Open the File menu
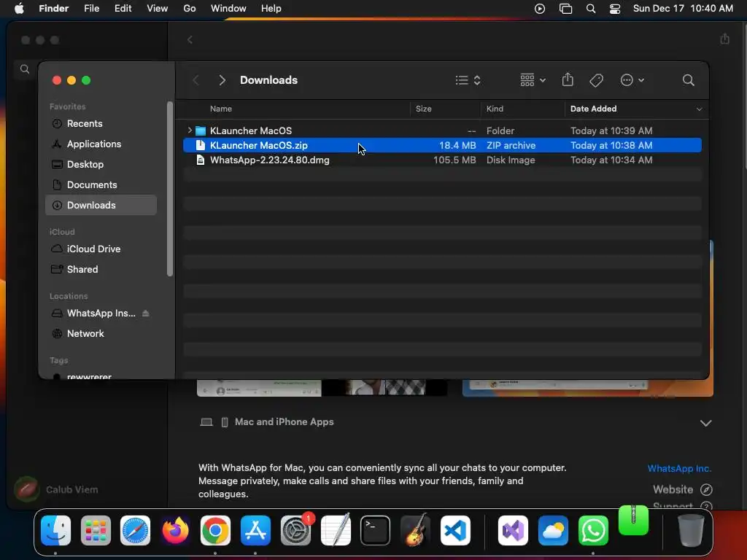Screen dimensions: 747x560 pos(91,9)
